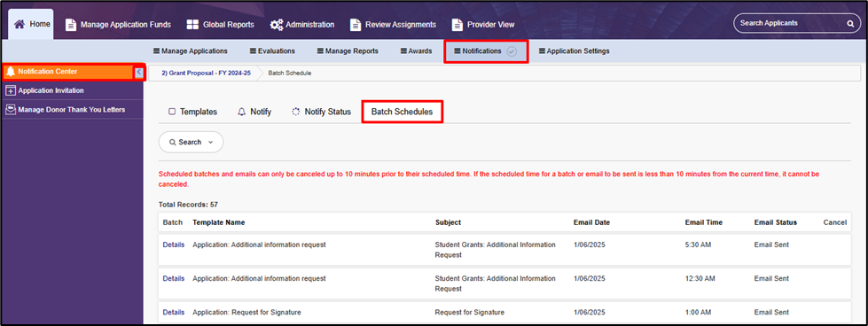This screenshot has width=868, height=326.
Task: Open Manage Donor Thank You Letters
Action: (x=72, y=110)
